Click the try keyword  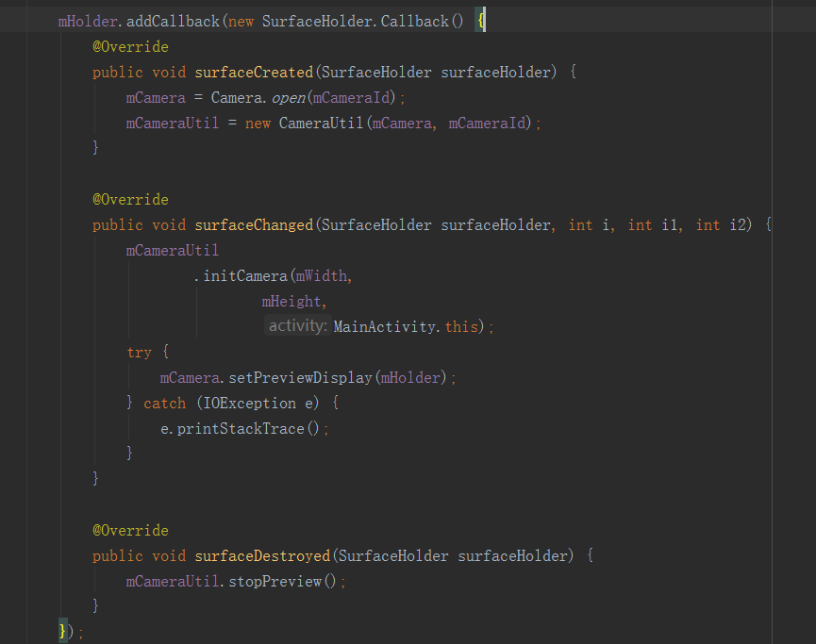tap(138, 352)
